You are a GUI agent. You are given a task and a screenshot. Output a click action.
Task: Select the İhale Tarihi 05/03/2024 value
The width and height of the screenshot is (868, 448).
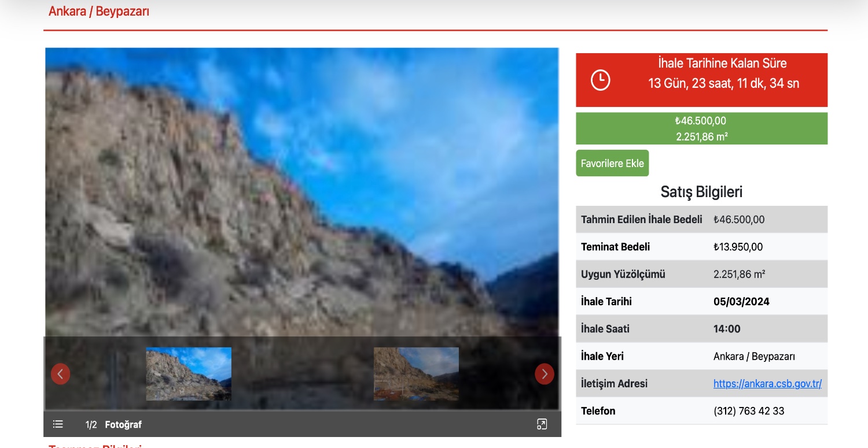point(741,302)
